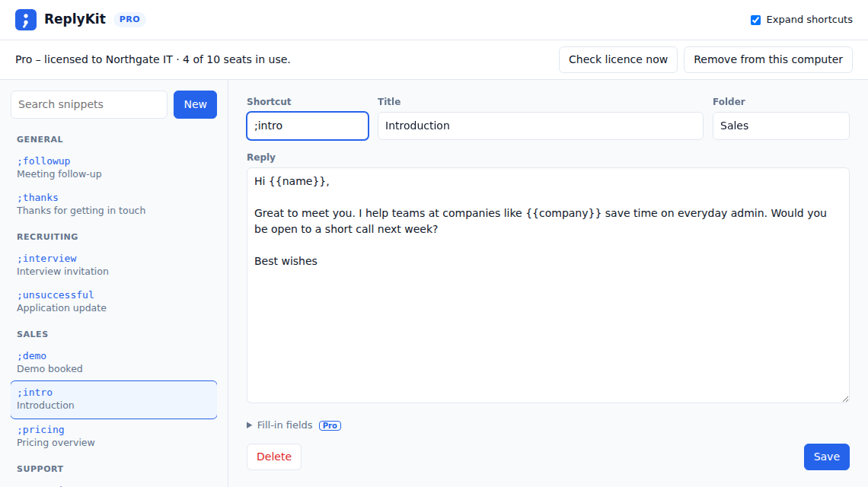Click the GENERAL folder heading

pos(40,139)
